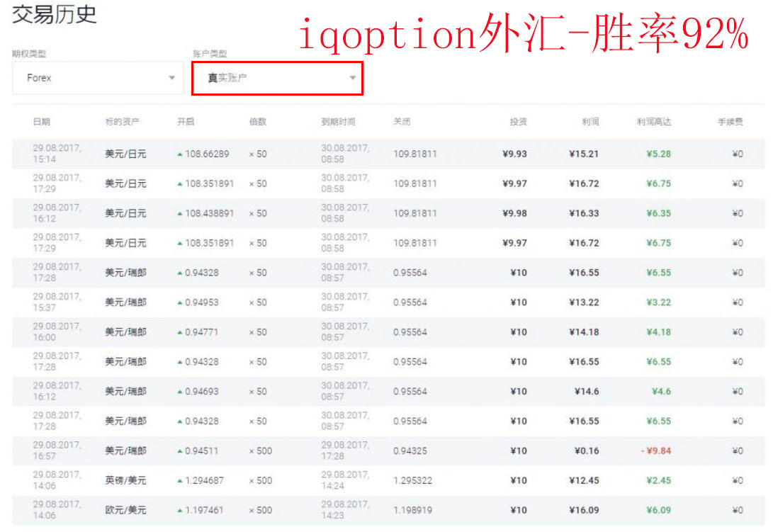773x532 pixels.
Task: Click the profit value ¥14.18
Action: pyautogui.click(x=584, y=332)
